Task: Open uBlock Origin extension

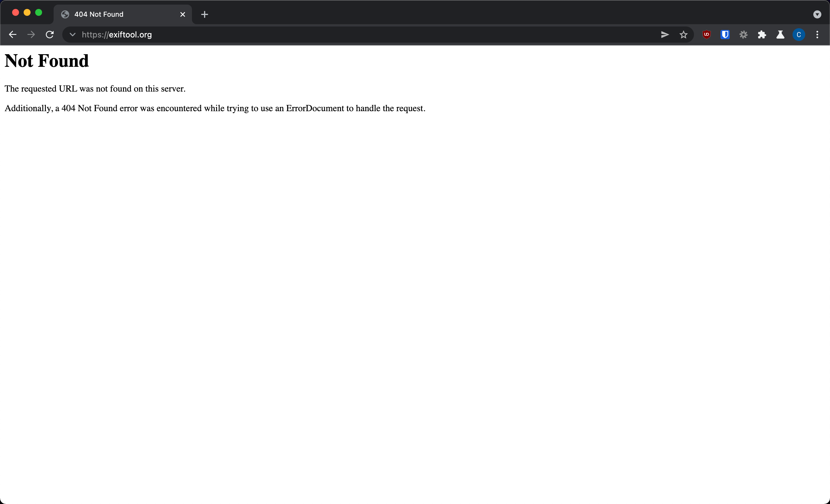Action: click(x=706, y=34)
